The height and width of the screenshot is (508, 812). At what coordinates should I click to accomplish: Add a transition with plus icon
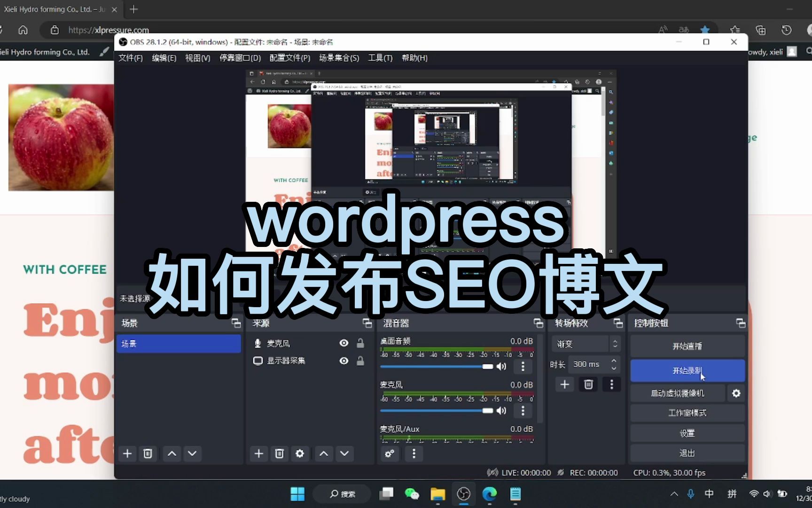click(565, 385)
